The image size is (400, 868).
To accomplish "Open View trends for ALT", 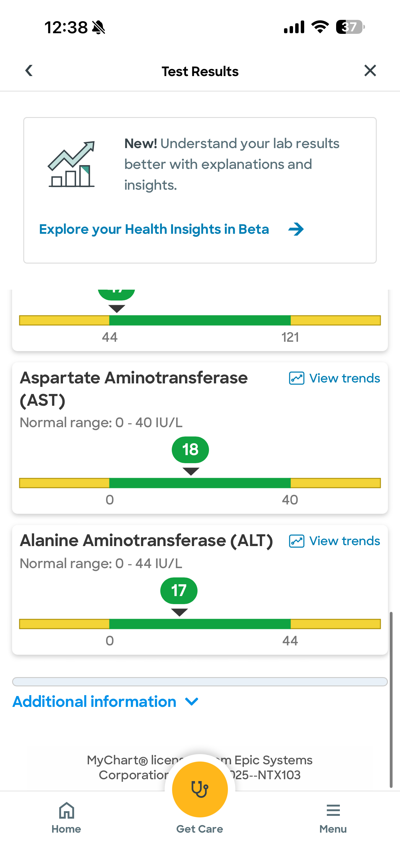I will [x=344, y=541].
